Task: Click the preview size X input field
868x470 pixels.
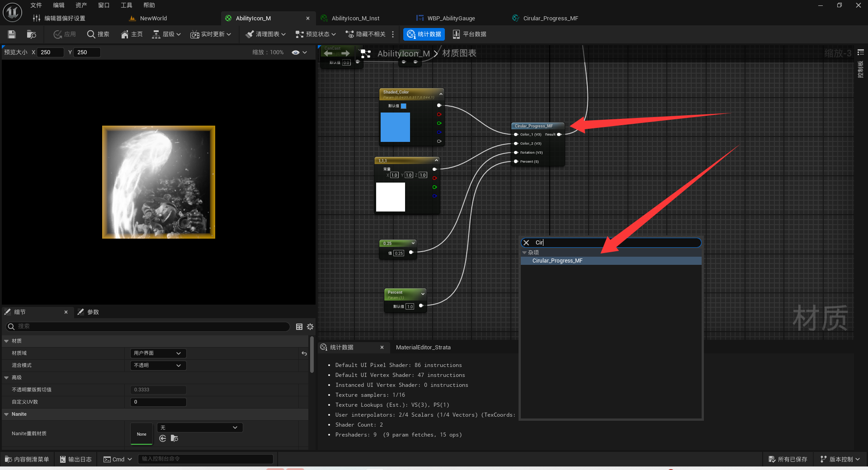Action: pos(50,52)
